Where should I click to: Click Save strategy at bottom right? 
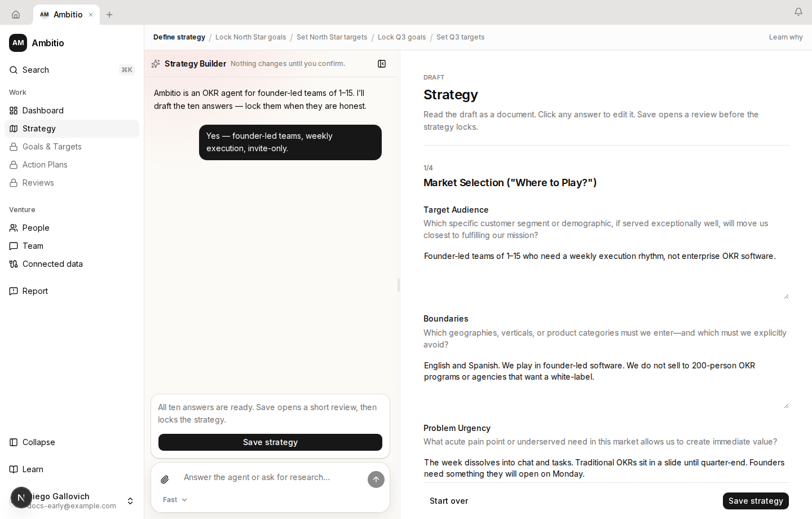click(756, 501)
